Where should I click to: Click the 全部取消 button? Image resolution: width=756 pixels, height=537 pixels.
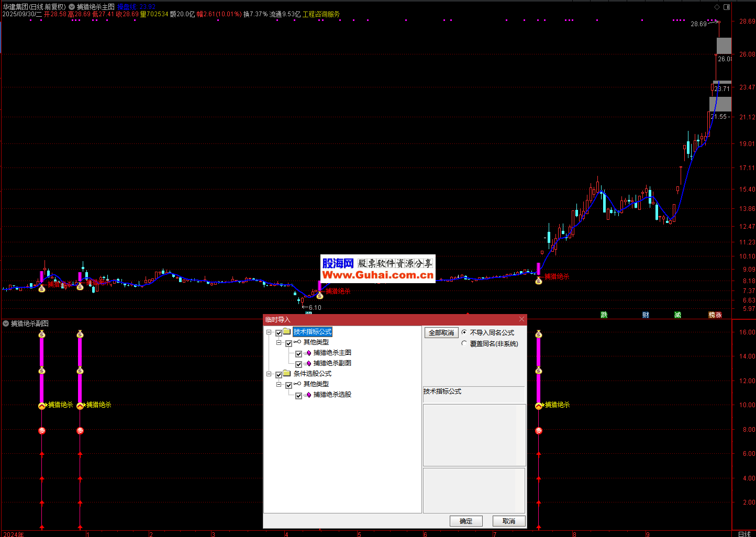[x=441, y=333]
